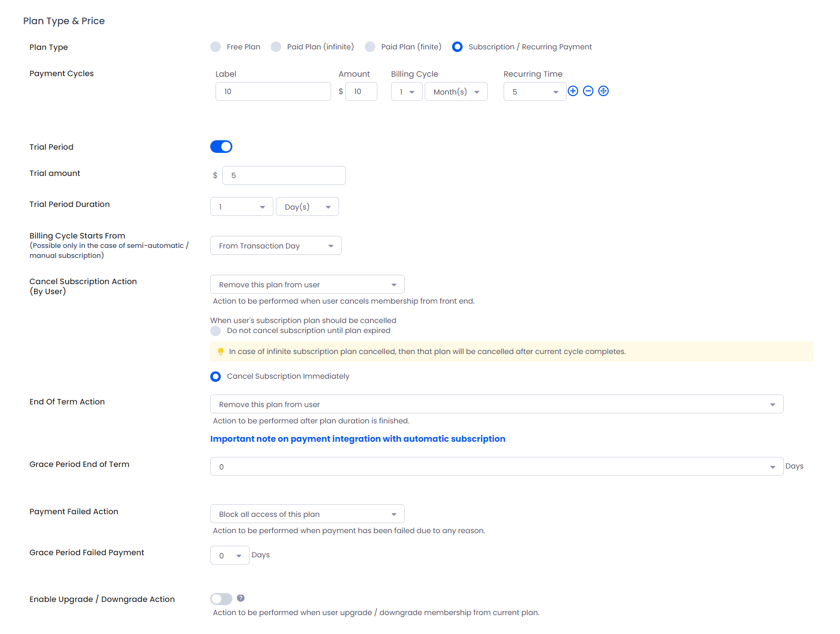This screenshot has width=840, height=634.
Task: Remove the payment cycle row
Action: tap(588, 91)
